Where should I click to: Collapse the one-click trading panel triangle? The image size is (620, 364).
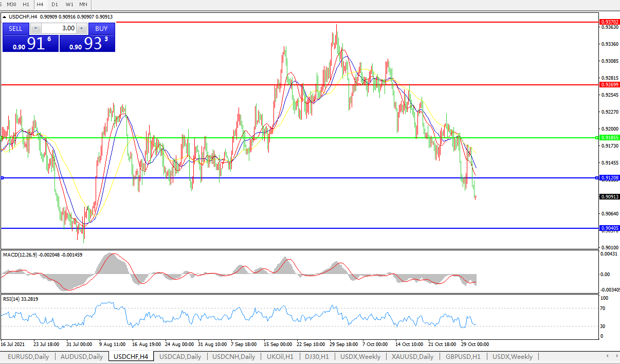click(x=5, y=17)
